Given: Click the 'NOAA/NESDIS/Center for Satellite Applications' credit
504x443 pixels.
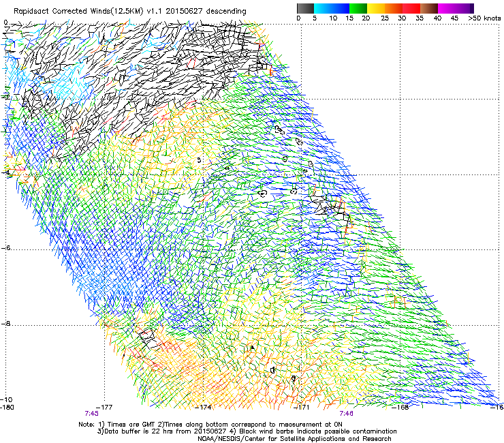Looking at the screenshot, I should click(x=272, y=439).
